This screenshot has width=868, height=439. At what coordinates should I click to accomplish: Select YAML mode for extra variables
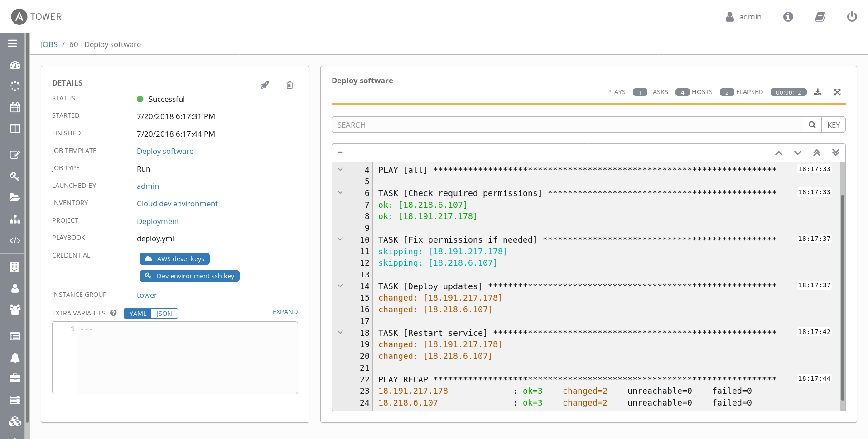point(137,313)
